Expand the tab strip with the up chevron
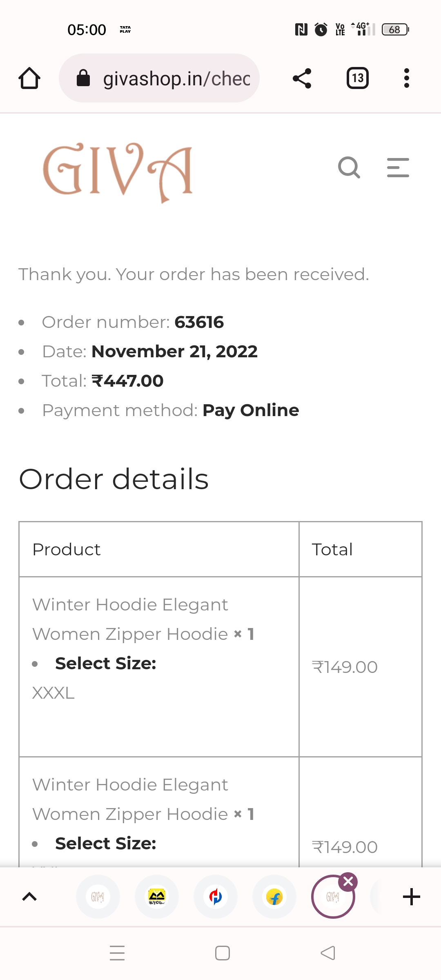The height and width of the screenshot is (980, 441). [x=29, y=897]
